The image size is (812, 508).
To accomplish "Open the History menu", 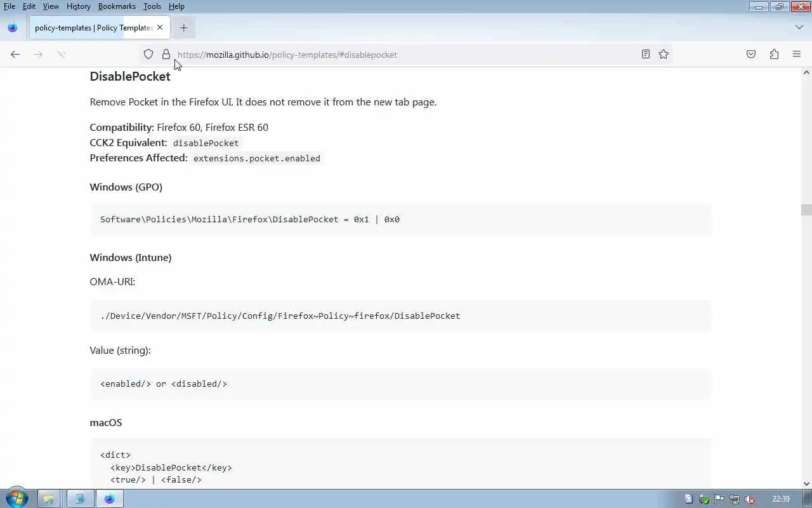I will (x=78, y=6).
